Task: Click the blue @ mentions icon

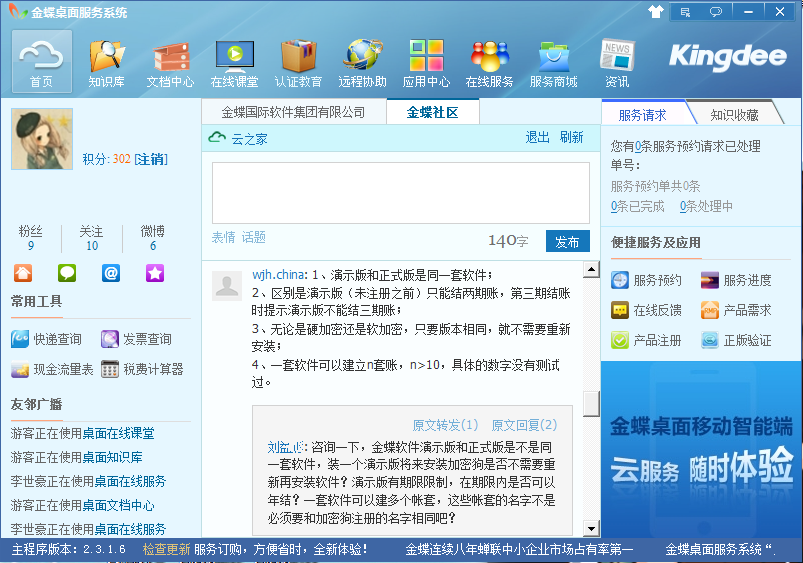Action: pos(111,273)
